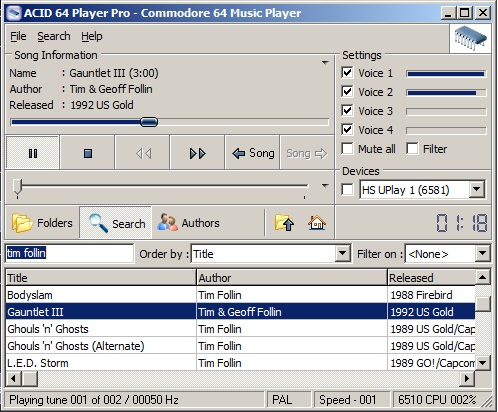Minimize the ACID 64 Player window

click(448, 13)
